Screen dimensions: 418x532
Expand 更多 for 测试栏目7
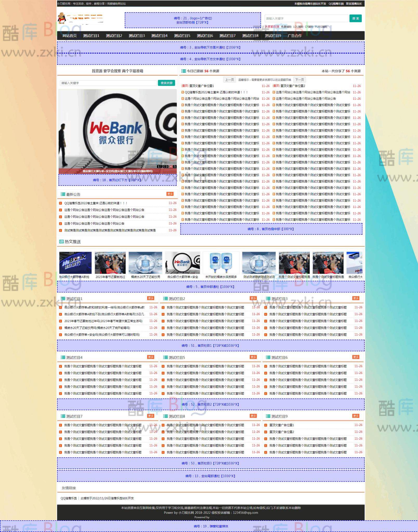[151, 416]
